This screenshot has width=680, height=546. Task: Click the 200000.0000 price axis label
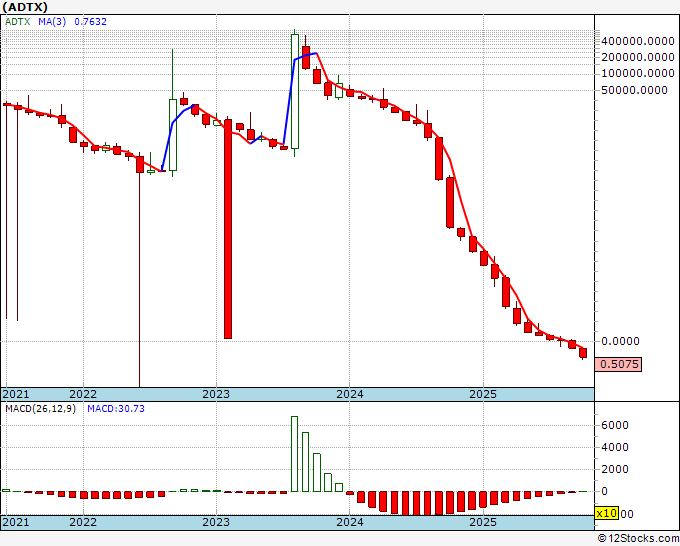click(638, 57)
